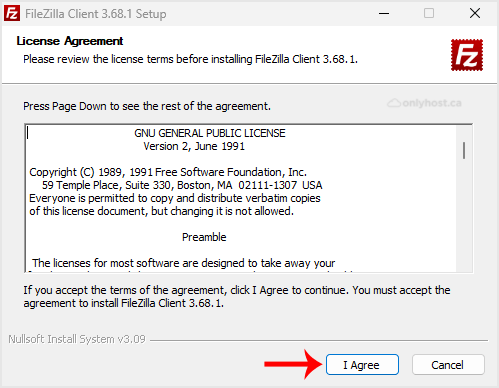Click the Copyright Free Software Foundation line
499x388 pixels.
click(x=168, y=172)
